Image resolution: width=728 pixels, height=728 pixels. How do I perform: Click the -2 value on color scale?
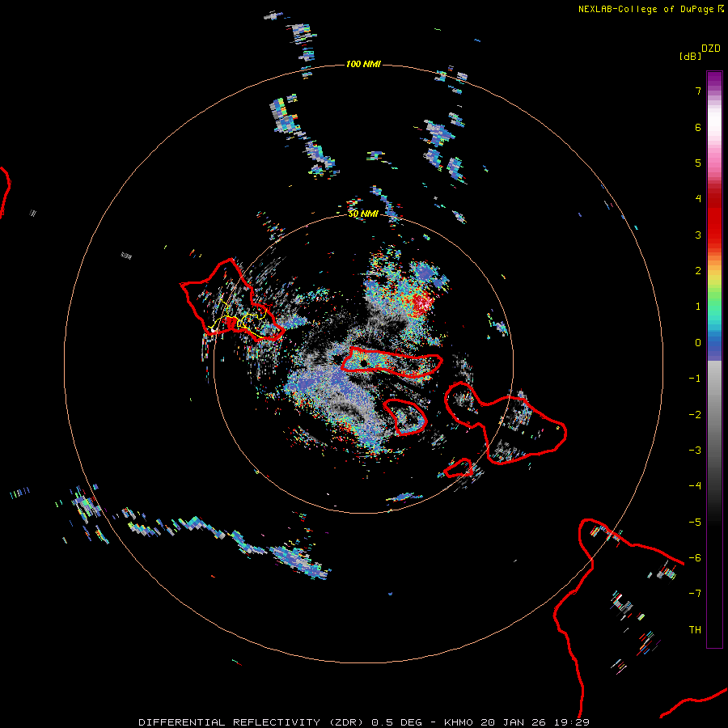(695, 415)
